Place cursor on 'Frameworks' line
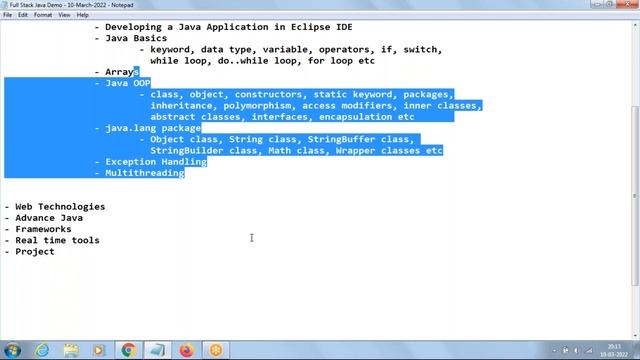 (x=43, y=229)
